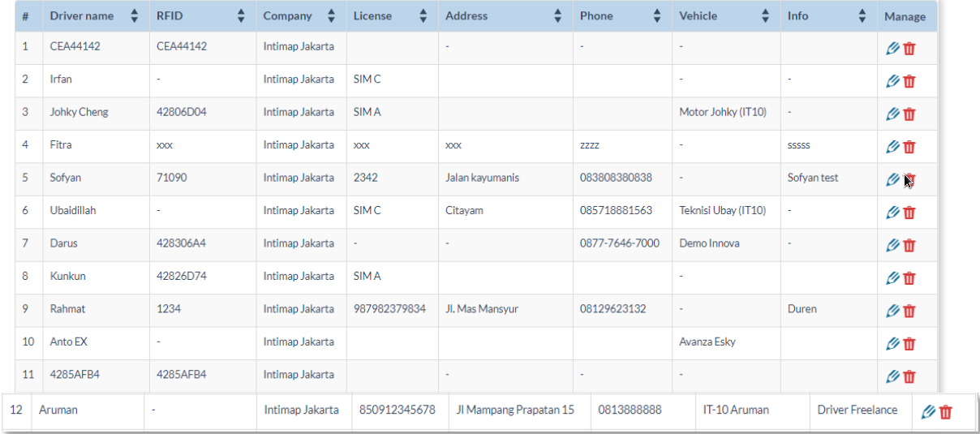The width and height of the screenshot is (980, 434).
Task: Click the Address column header
Action: click(466, 16)
